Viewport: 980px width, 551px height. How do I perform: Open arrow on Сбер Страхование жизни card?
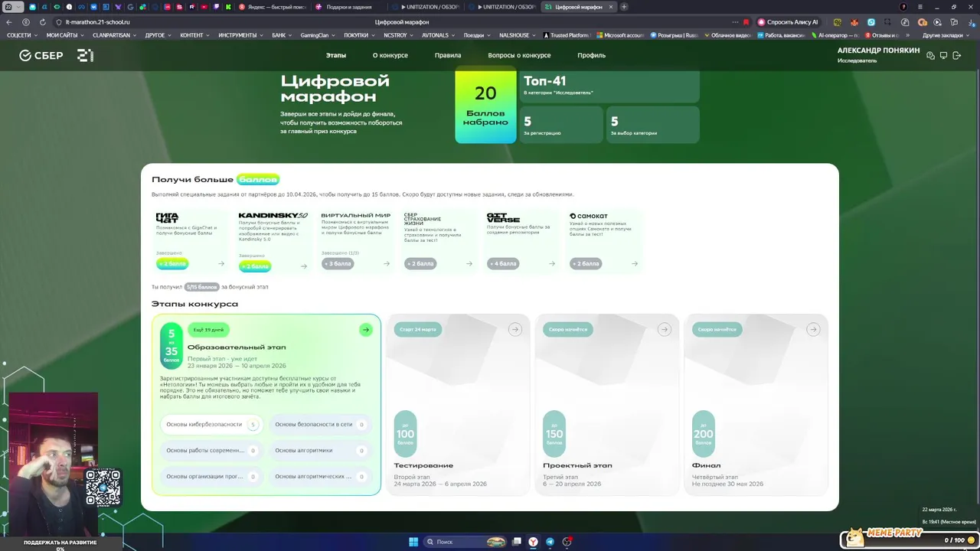point(469,263)
